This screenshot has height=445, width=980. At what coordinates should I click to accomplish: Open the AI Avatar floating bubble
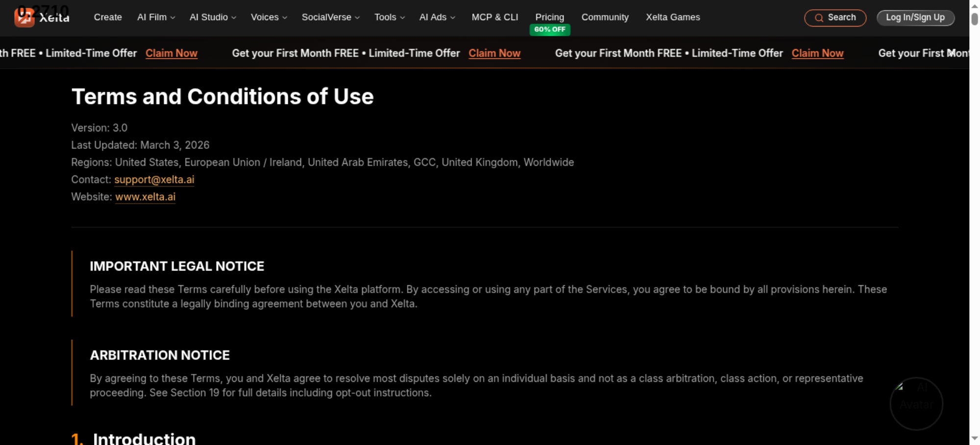916,404
